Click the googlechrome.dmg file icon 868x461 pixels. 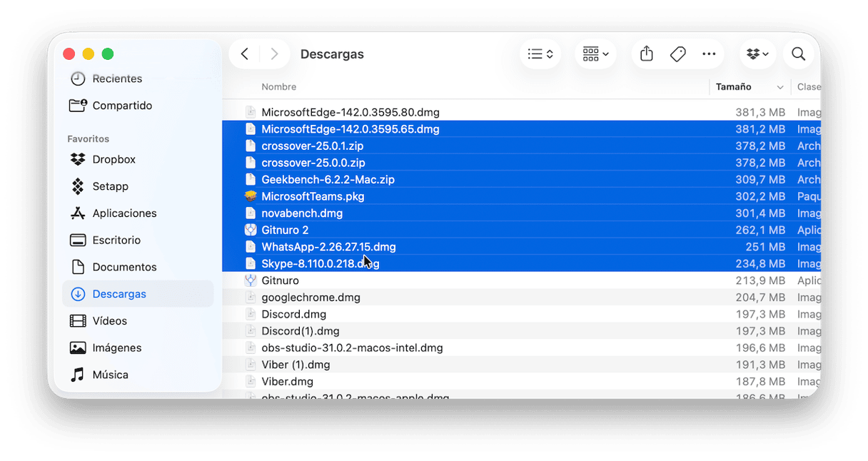pos(250,298)
